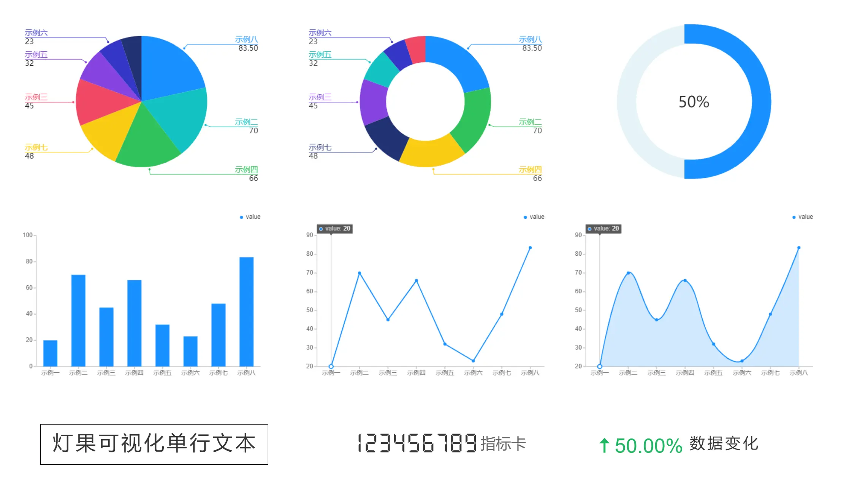Click the 示例八 blue pie slice
Viewport: 868px width, 489px height.
pyautogui.click(x=167, y=68)
